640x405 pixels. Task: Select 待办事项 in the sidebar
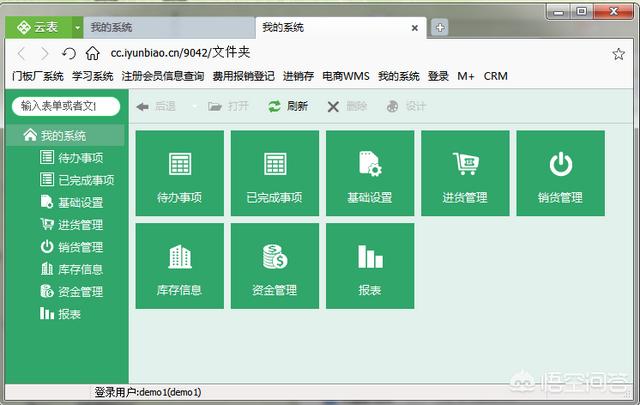click(x=71, y=158)
